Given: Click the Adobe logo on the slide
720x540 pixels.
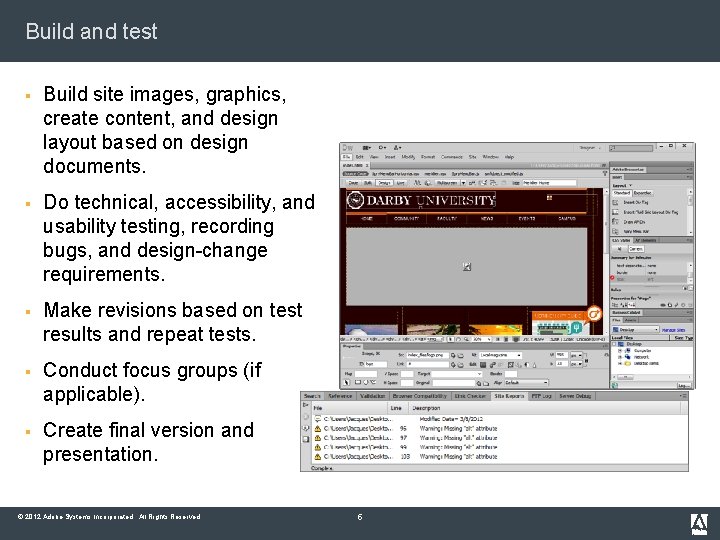Looking at the screenshot, I should pos(699,524).
